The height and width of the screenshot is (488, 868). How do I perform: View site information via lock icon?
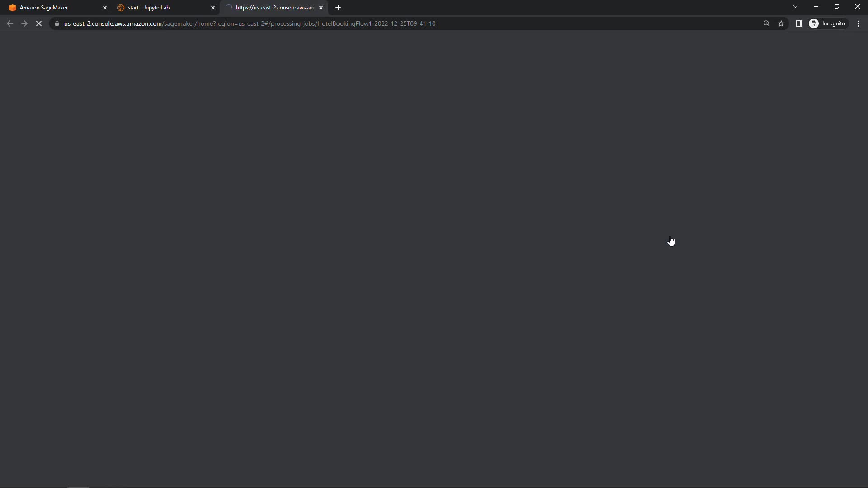click(57, 23)
